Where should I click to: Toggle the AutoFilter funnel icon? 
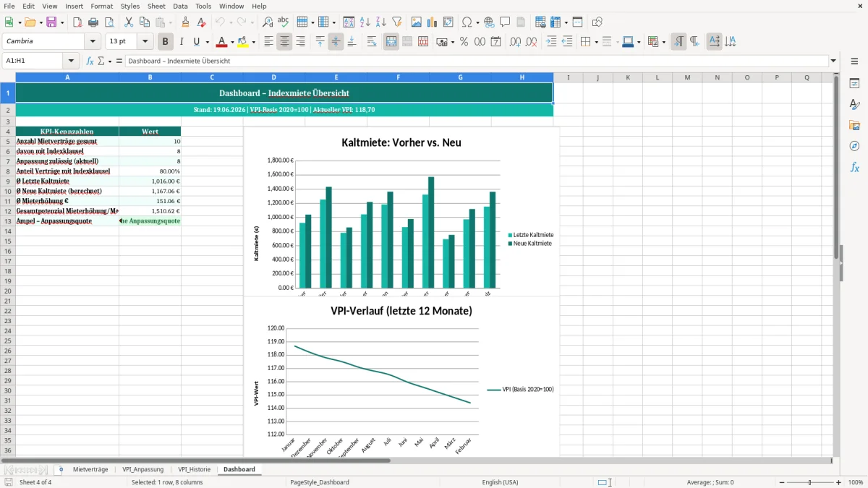point(397,22)
